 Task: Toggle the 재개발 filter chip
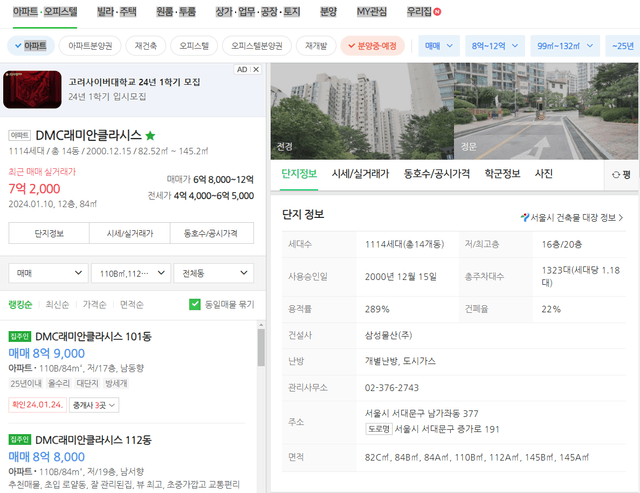[316, 46]
